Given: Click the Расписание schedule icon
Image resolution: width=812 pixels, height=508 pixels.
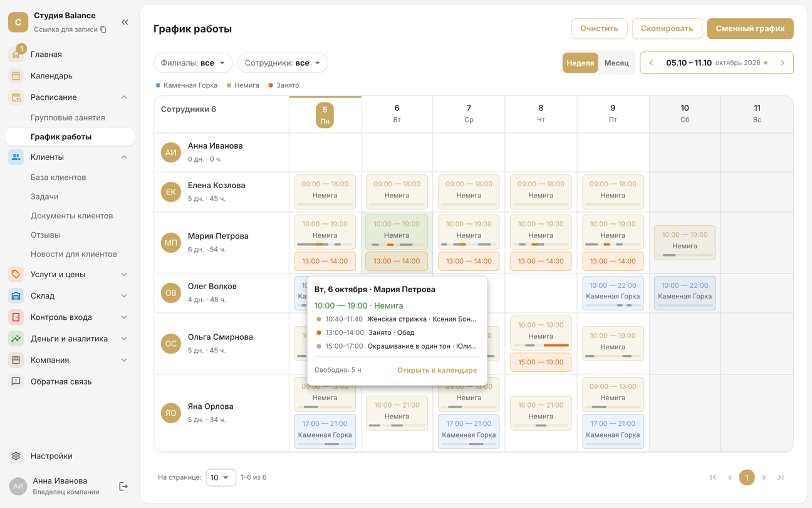Looking at the screenshot, I should click(x=16, y=97).
